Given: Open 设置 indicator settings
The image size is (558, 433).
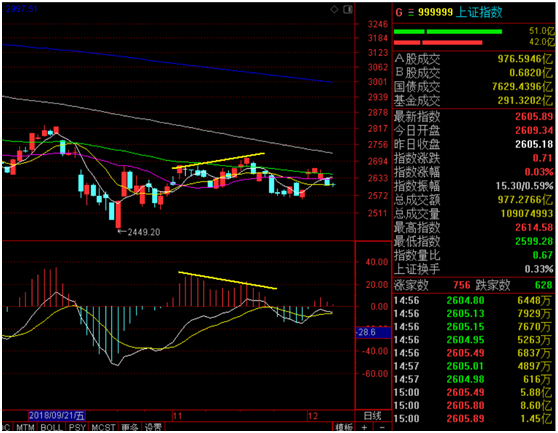Looking at the screenshot, I should 153,427.
